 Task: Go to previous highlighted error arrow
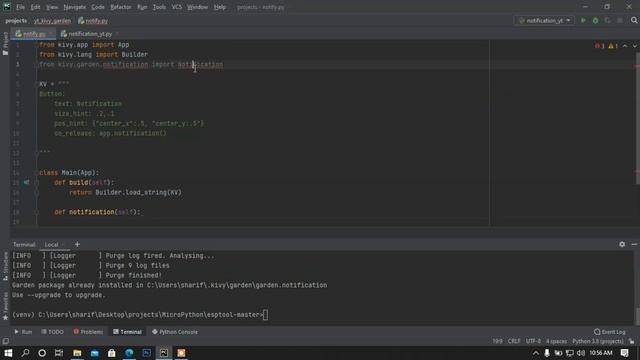(x=625, y=46)
